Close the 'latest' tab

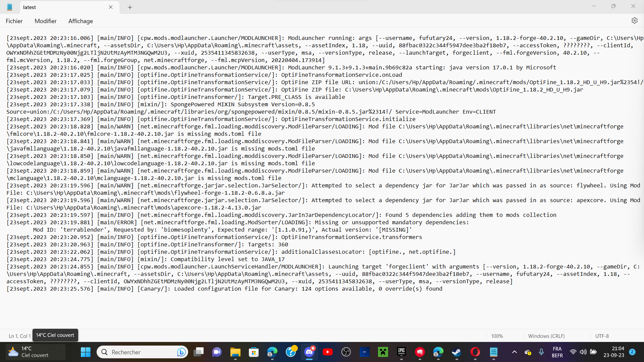click(111, 7)
